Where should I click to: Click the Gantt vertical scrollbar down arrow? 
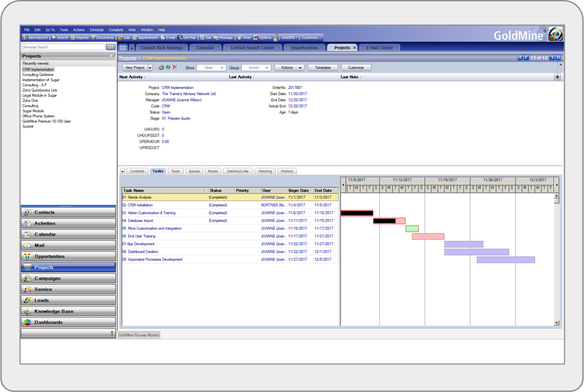click(557, 323)
